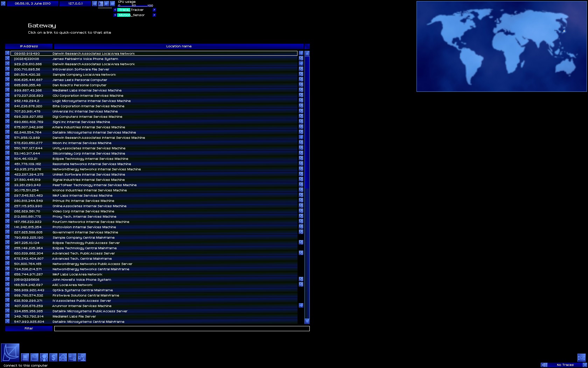Open the first network links icon after the envelope
The width and height of the screenshot is (588, 368).
click(72, 357)
